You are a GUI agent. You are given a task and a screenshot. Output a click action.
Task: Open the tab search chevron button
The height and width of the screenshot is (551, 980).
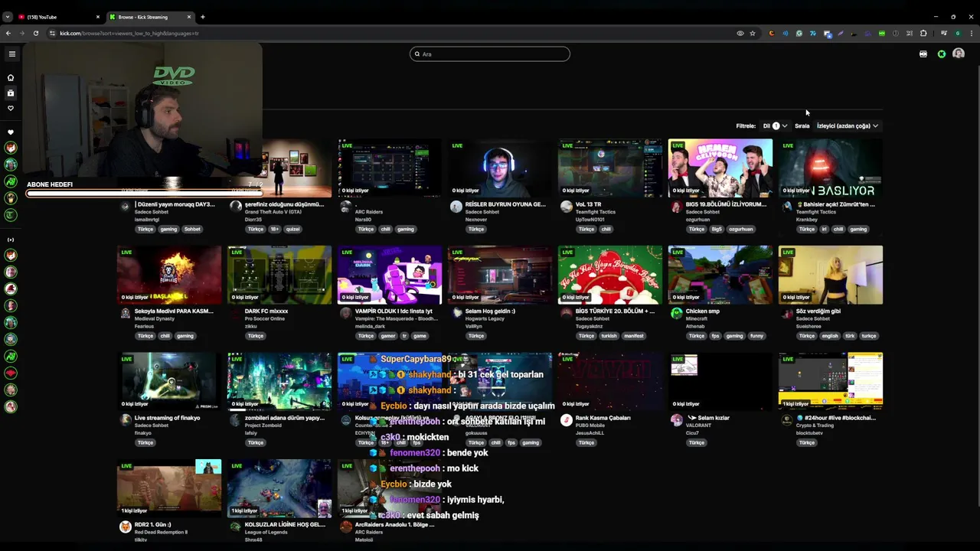7,17
